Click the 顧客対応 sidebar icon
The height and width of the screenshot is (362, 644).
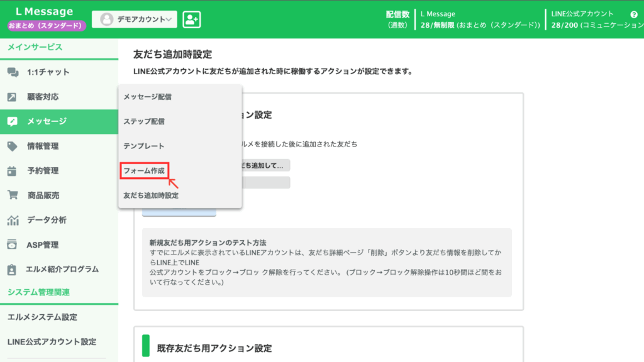click(x=12, y=97)
